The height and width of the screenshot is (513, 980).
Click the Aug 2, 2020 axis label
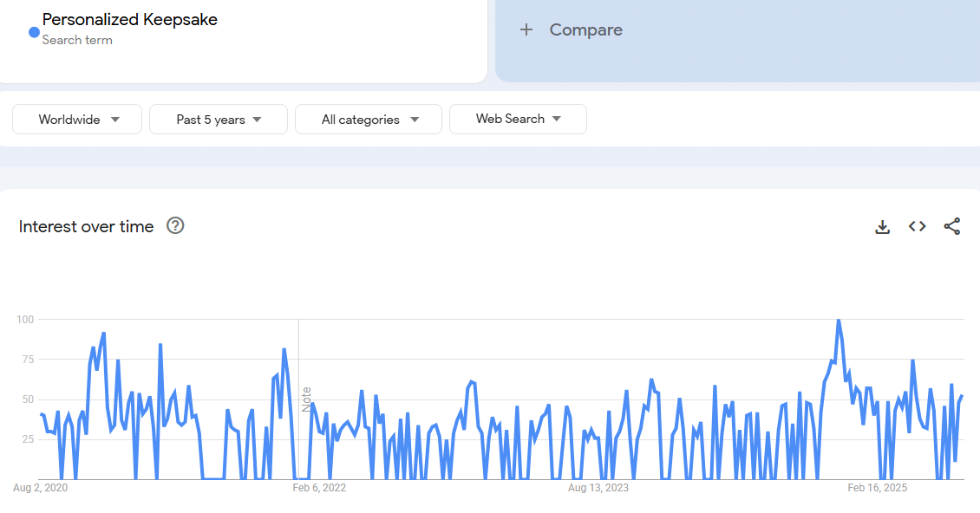tap(40, 489)
